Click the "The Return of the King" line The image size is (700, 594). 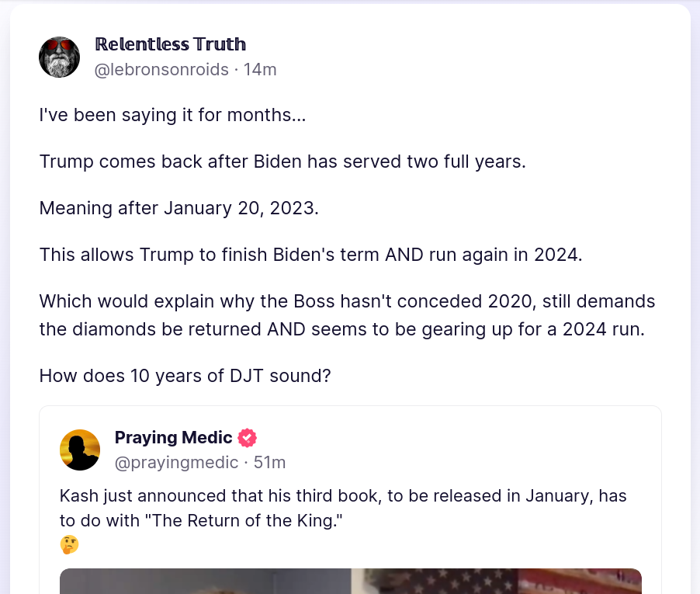pos(201,520)
